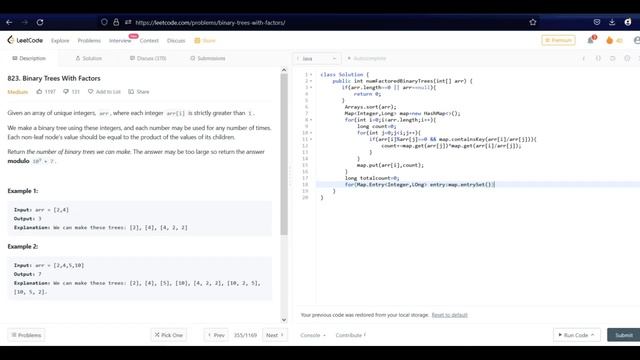The width and height of the screenshot is (640, 360).
Task: Click the scroll down arrow in description
Action: click(284, 320)
